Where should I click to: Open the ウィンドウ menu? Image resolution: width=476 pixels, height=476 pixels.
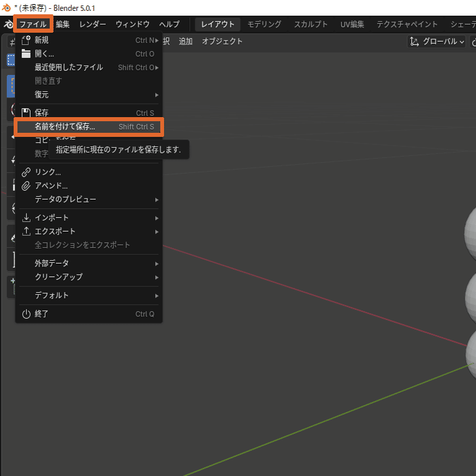pos(132,24)
